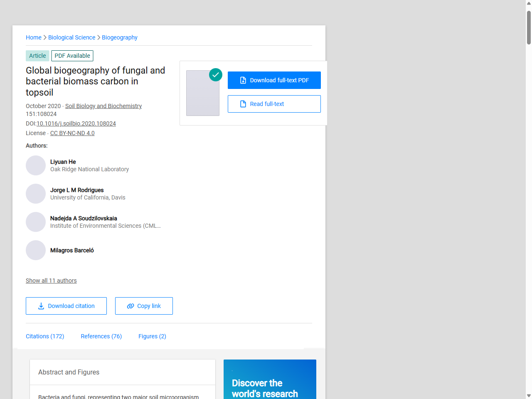Click the article title heading
This screenshot has width=532, height=399.
coord(96,81)
